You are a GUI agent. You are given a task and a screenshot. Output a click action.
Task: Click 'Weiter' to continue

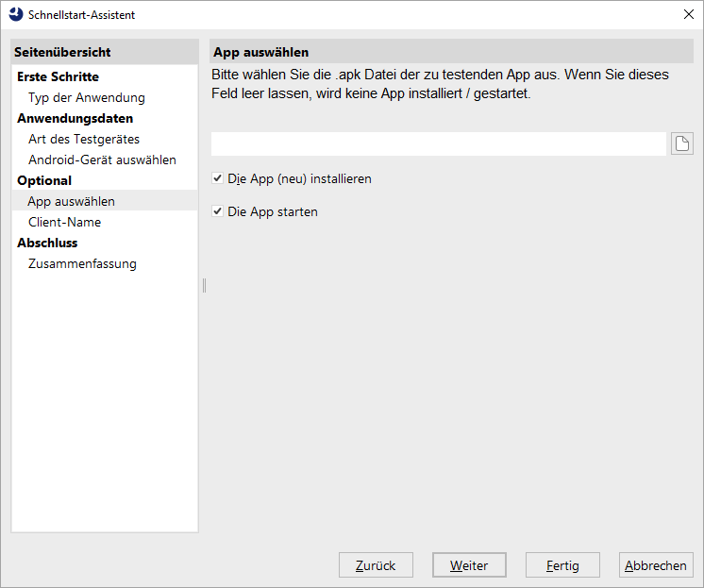[x=469, y=565]
